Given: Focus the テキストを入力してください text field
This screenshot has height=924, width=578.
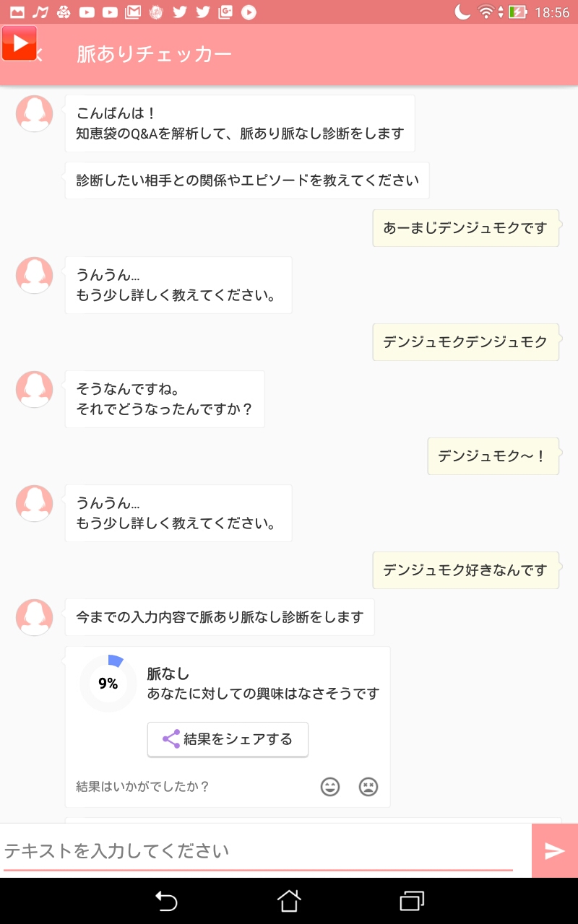Looking at the screenshot, I should pyautogui.click(x=258, y=851).
